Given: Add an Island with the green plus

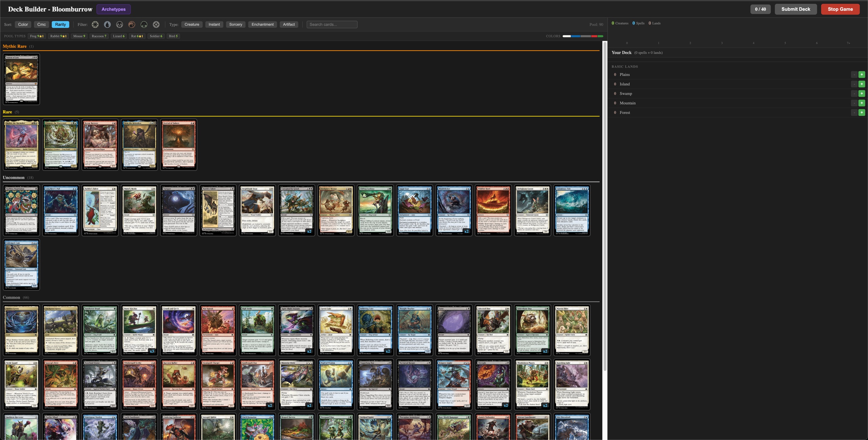Looking at the screenshot, I should click(x=862, y=84).
